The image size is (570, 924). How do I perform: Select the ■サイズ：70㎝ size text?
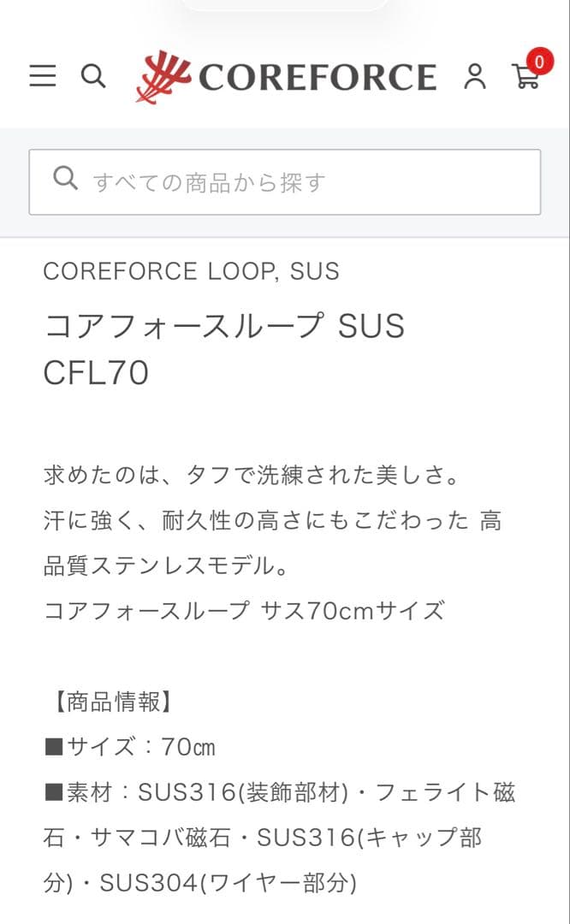[128, 746]
